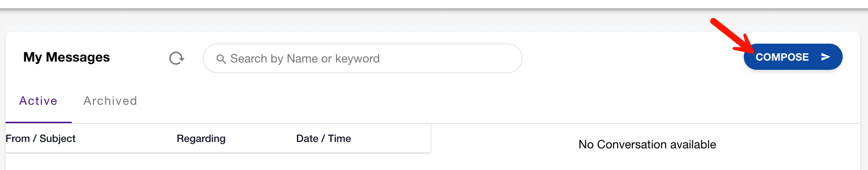Sort by the Regarding column header
The width and height of the screenshot is (868, 170).
(201, 138)
